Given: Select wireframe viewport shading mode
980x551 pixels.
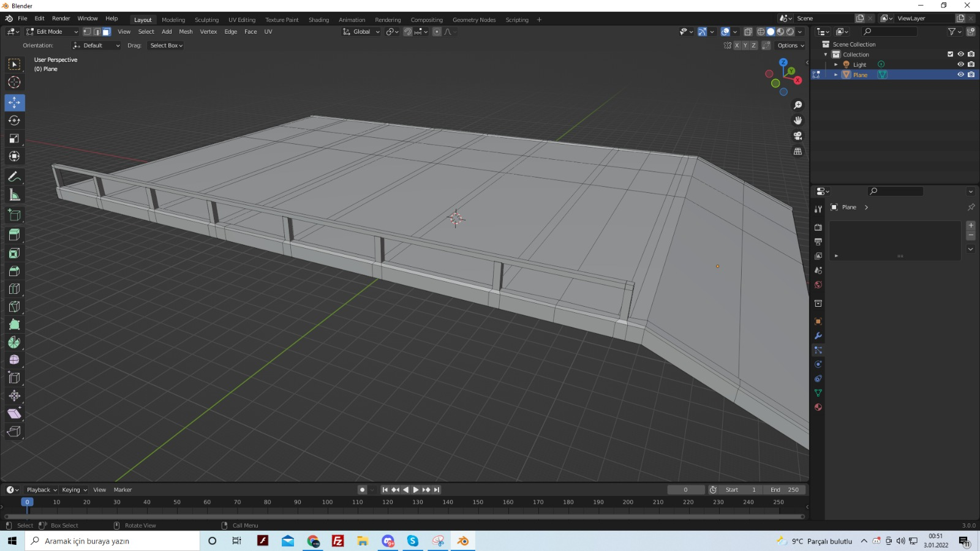Looking at the screenshot, I should click(x=761, y=32).
